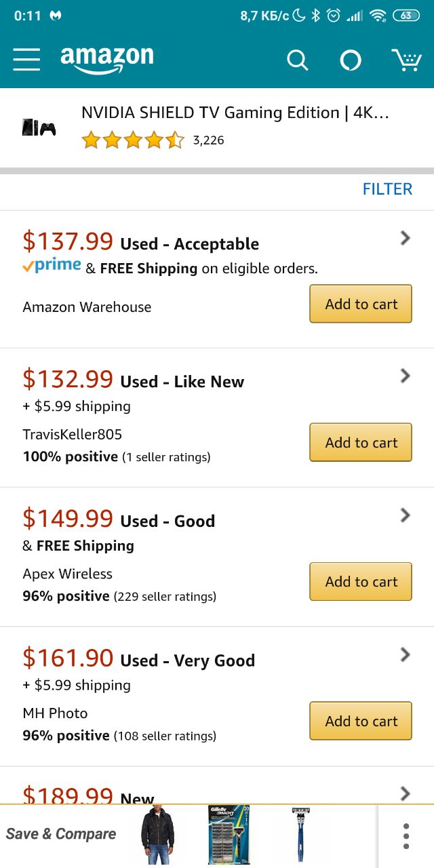
Task: Open the three-dot Save & Compare options
Action: [406, 836]
